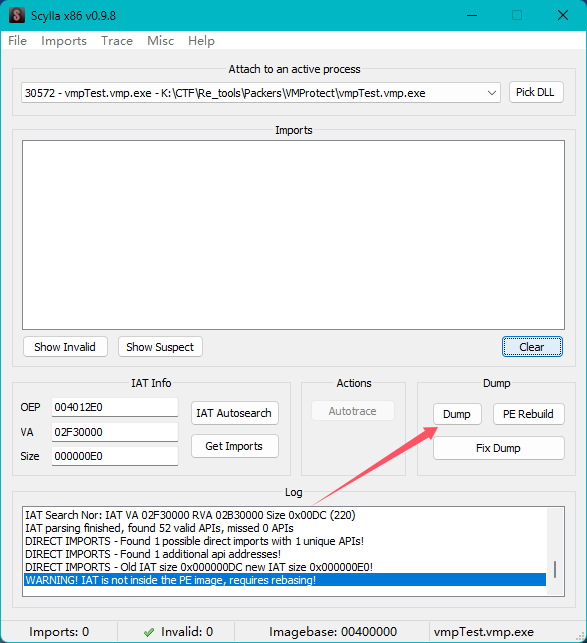Viewport: 587px width, 643px height.
Task: Click the Get Imports button
Action: click(x=235, y=446)
